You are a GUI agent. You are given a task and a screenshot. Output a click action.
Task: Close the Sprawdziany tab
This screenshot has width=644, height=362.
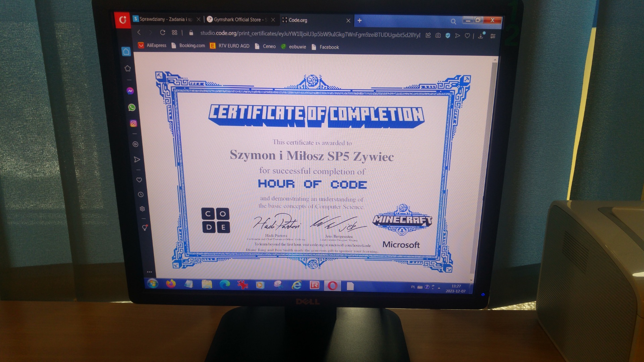coord(199,19)
